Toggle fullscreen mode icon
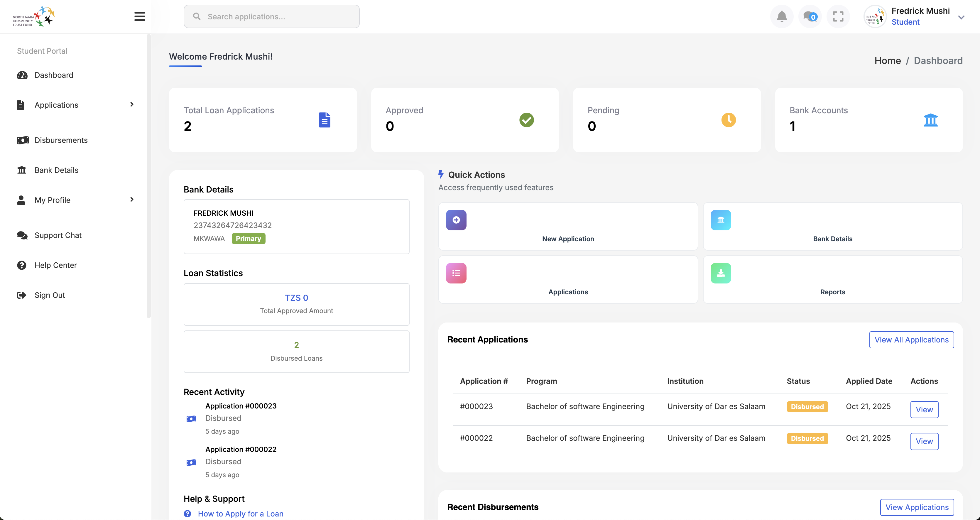Screen dimensions: 980x520 click(x=838, y=16)
